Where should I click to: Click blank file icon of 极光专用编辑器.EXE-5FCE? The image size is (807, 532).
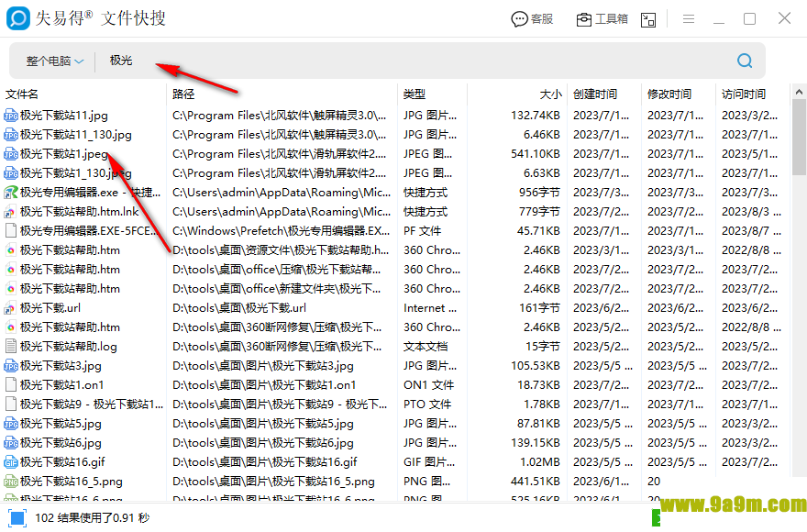pos(11,231)
